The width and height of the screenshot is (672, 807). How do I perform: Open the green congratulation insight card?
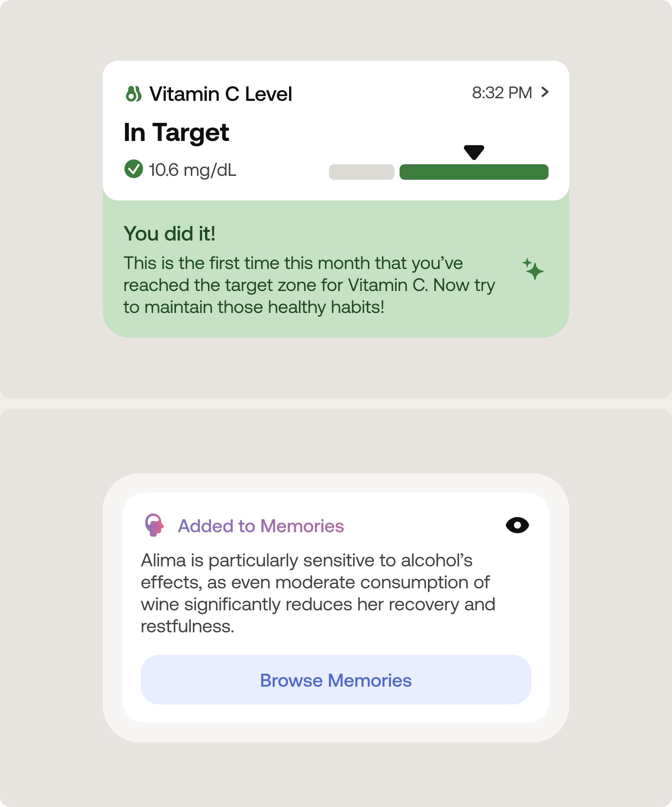point(336,269)
